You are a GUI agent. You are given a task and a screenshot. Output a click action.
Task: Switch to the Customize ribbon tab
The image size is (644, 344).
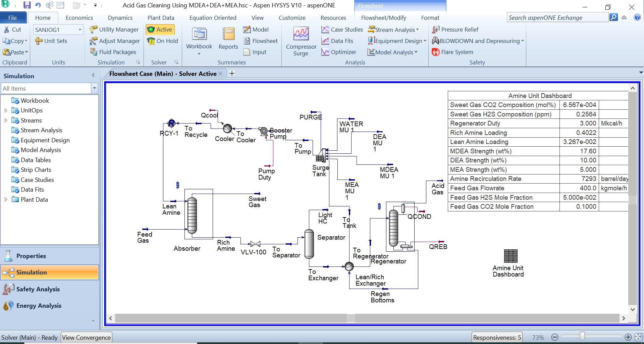[292, 18]
